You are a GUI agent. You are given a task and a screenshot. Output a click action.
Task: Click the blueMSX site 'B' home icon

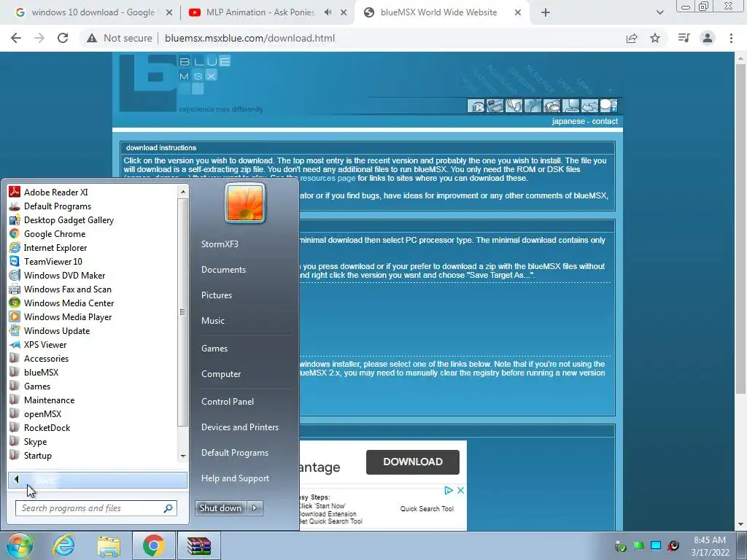point(476,106)
